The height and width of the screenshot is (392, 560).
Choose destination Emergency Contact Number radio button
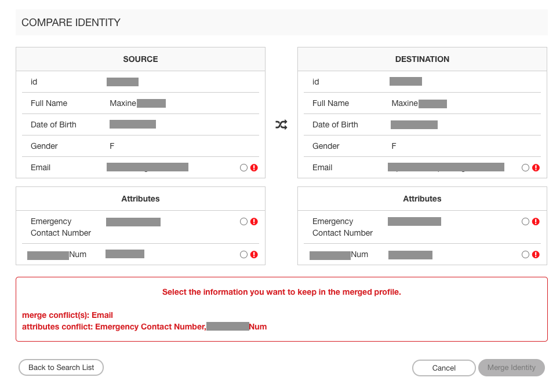(525, 222)
